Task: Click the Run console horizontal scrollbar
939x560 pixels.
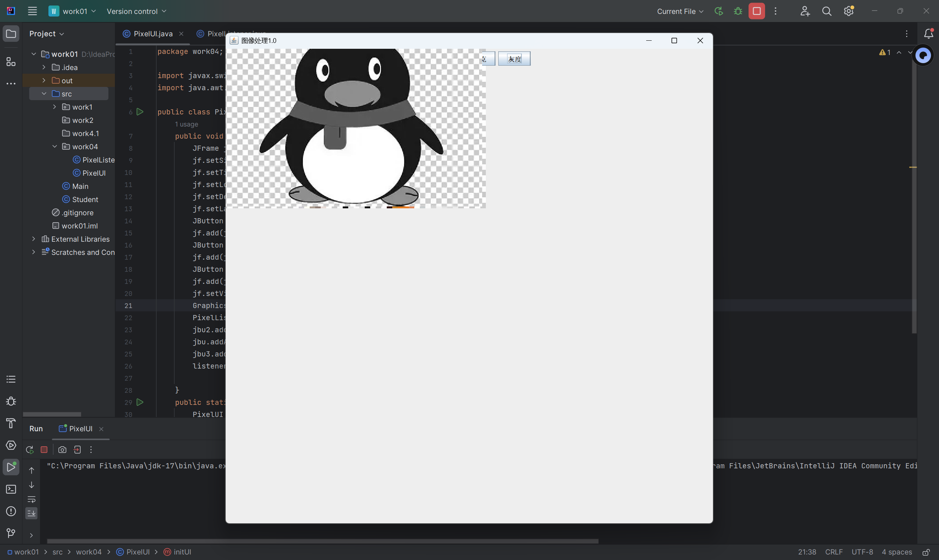Action: tap(322, 541)
